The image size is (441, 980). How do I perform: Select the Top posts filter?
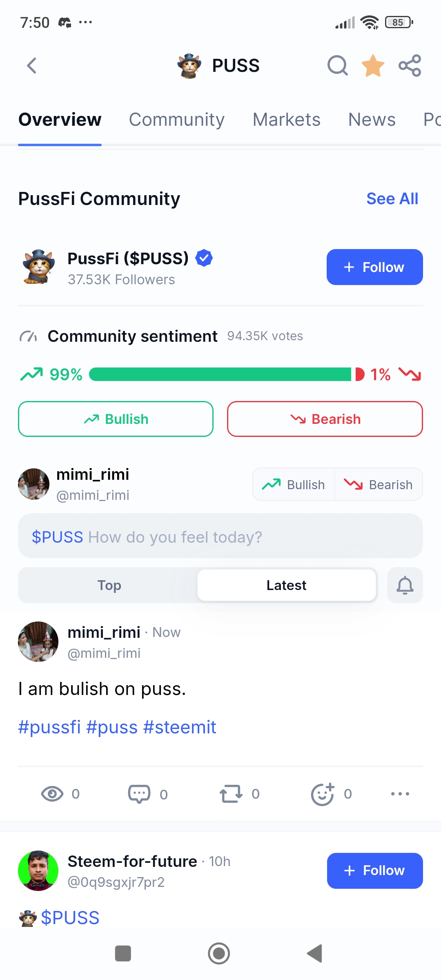109,585
